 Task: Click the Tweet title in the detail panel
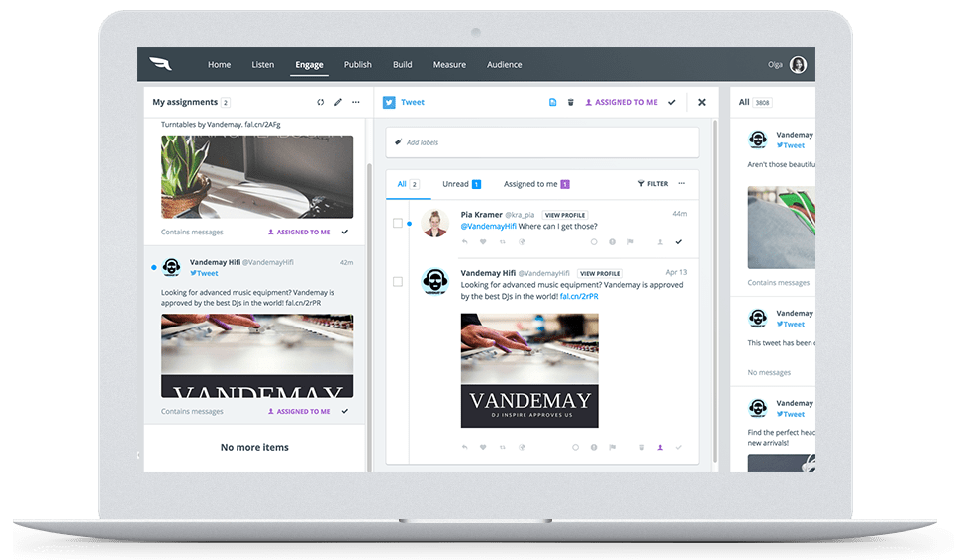pos(412,102)
